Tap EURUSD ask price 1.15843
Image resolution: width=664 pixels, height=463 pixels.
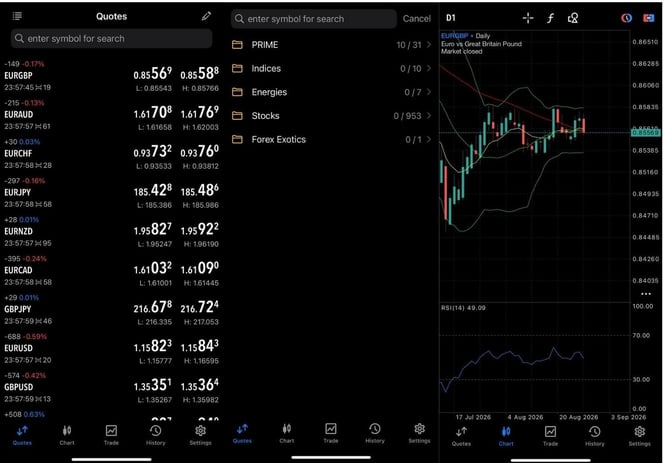[200, 347]
